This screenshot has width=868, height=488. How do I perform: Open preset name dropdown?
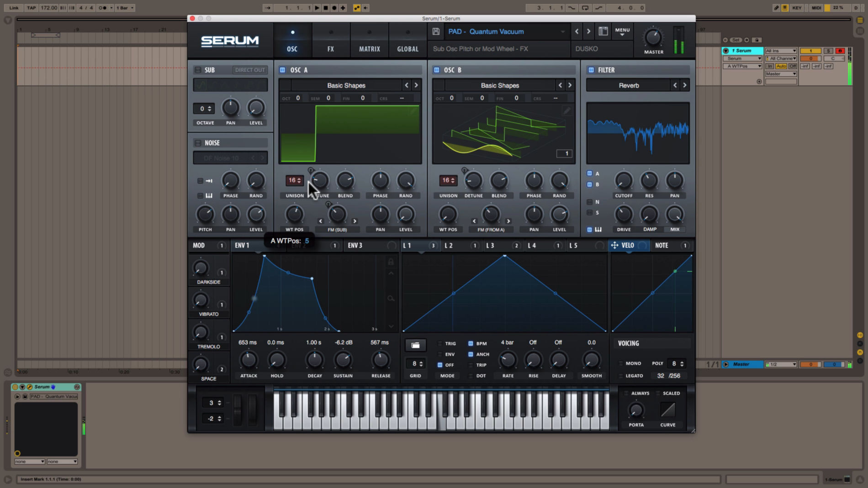click(x=563, y=31)
